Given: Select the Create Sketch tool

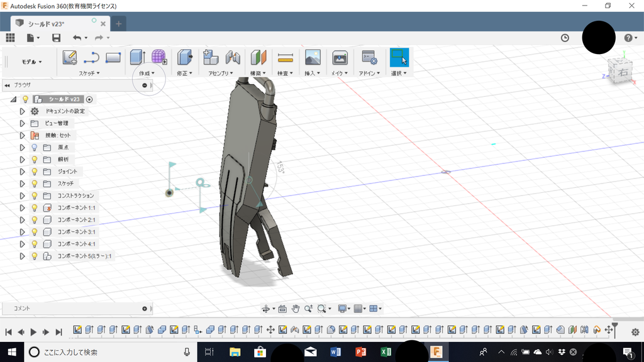Looking at the screenshot, I should [70, 57].
